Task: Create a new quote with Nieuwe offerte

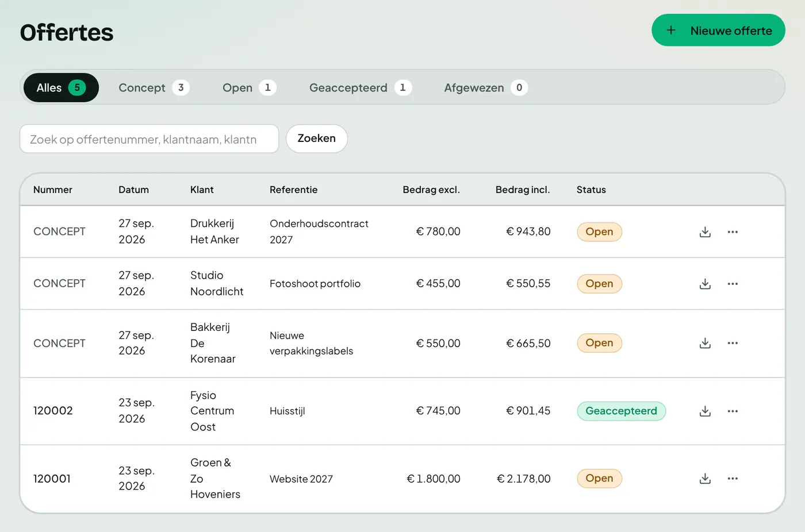Action: (x=718, y=30)
